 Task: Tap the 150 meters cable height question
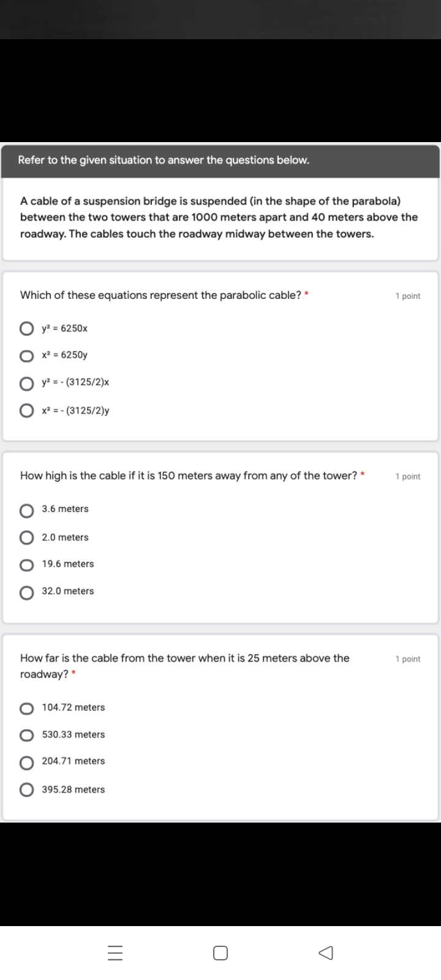(x=188, y=476)
